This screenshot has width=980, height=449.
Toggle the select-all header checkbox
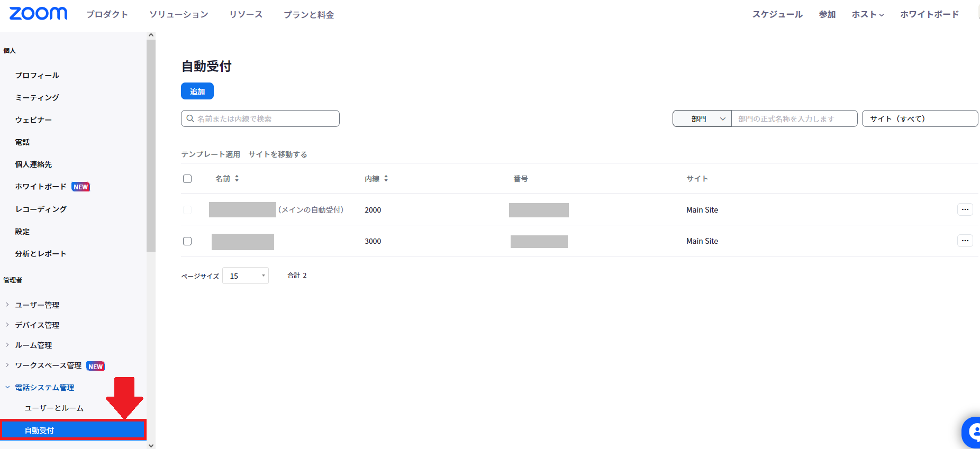click(x=187, y=179)
